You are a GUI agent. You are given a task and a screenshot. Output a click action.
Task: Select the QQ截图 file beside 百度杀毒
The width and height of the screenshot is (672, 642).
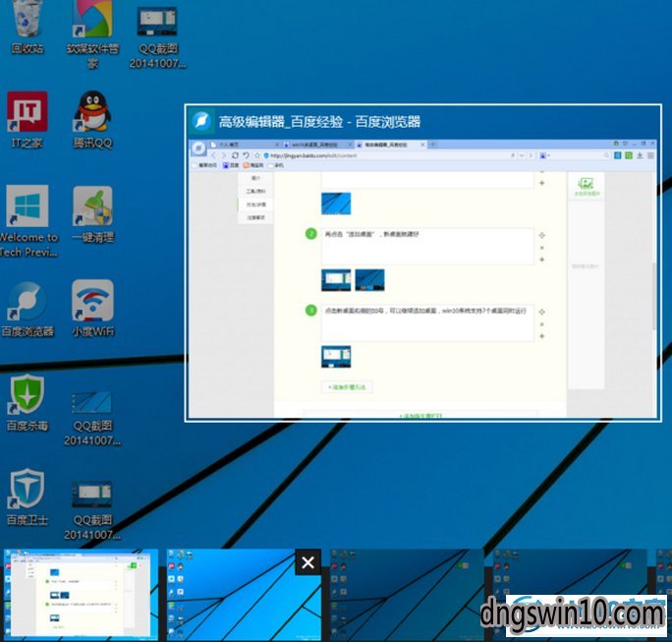92,418
